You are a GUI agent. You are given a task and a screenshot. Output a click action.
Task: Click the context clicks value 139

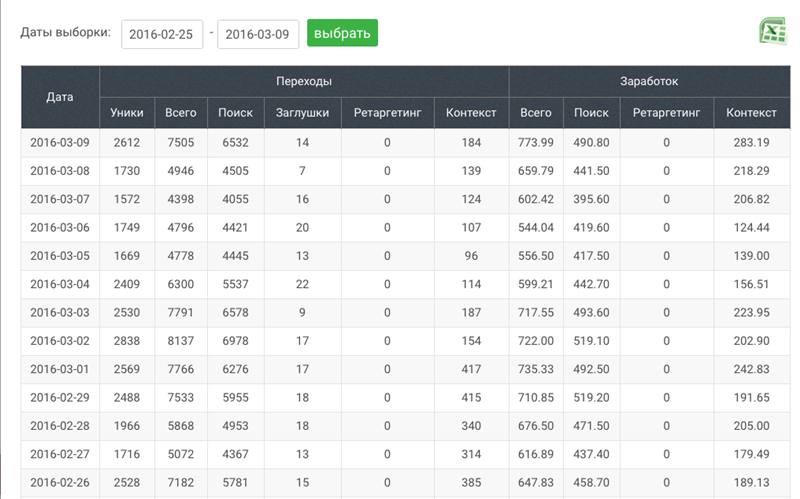point(471,171)
